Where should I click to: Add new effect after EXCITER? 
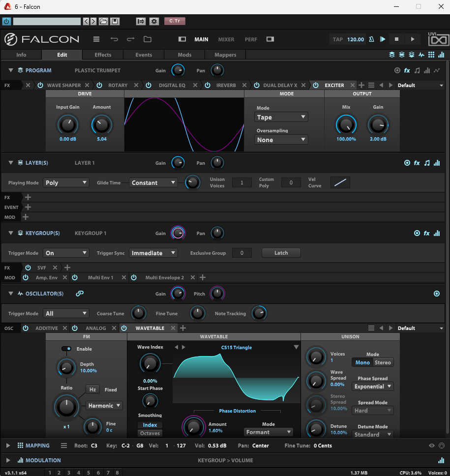pos(361,85)
